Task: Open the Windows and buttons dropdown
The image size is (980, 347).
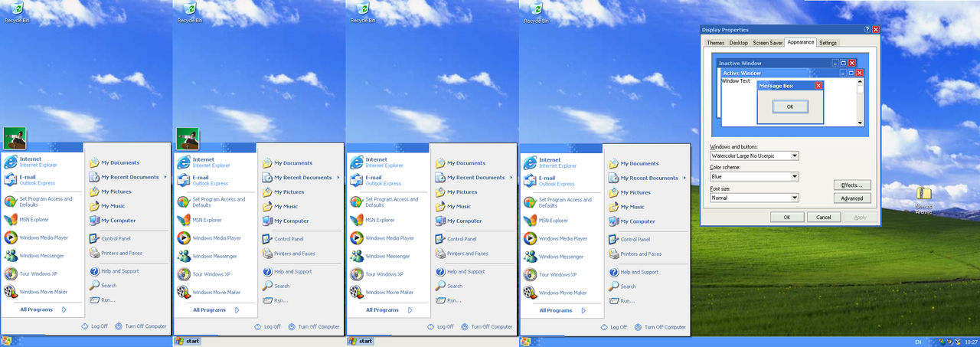Action: (754, 155)
